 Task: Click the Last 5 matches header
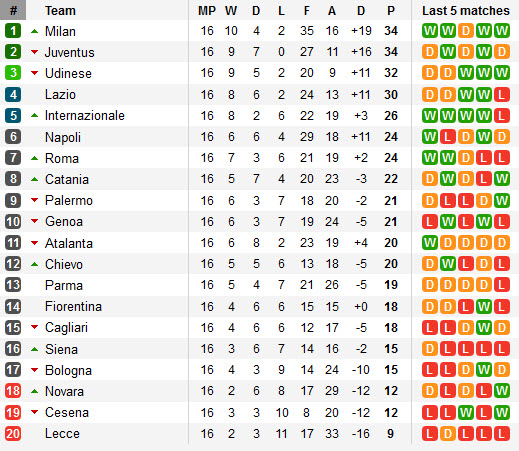click(x=466, y=11)
